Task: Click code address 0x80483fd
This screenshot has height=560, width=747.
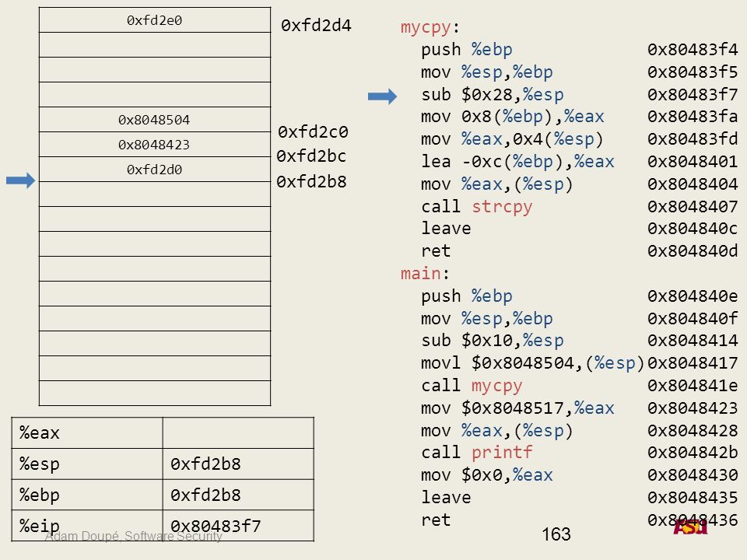Action: pos(693,138)
